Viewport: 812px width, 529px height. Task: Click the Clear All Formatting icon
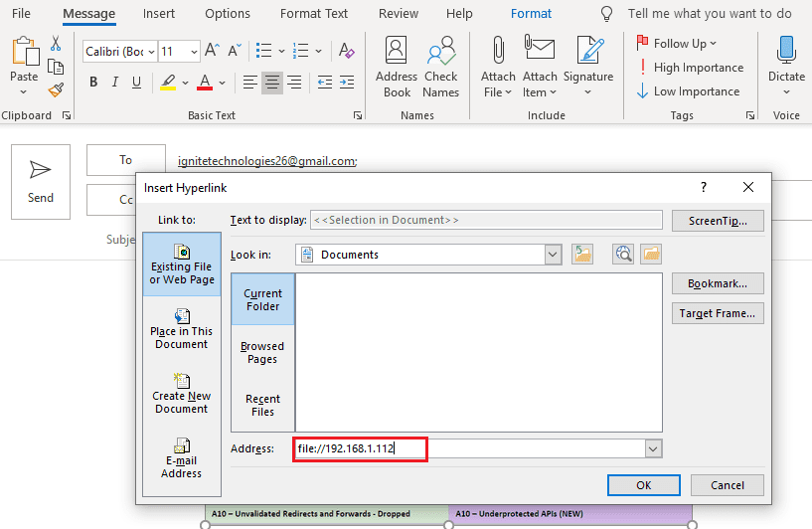tap(346, 51)
